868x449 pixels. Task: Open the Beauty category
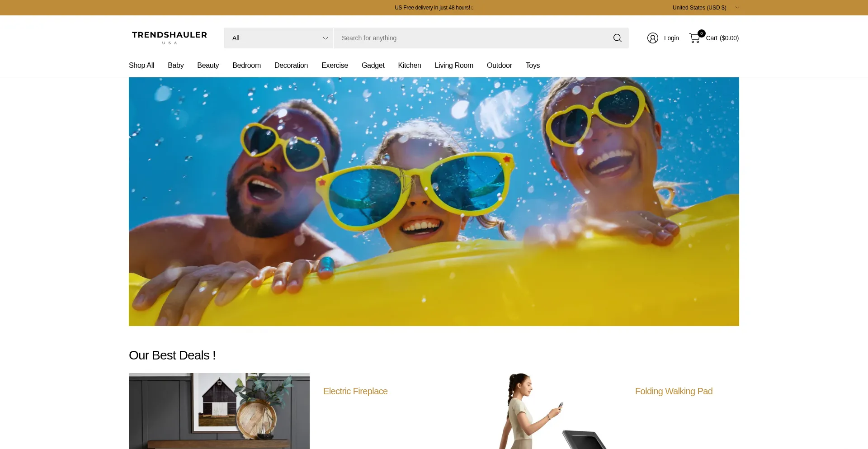tap(208, 66)
